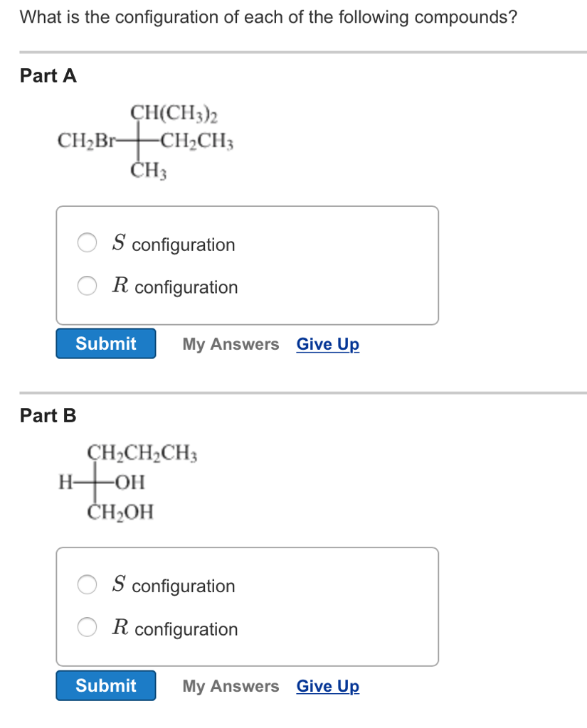Click Give Up for Part A

tap(327, 344)
